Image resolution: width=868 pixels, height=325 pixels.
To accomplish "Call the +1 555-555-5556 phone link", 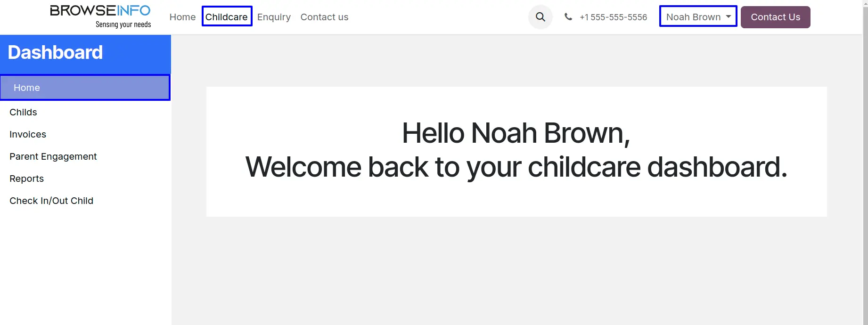I will pos(613,17).
